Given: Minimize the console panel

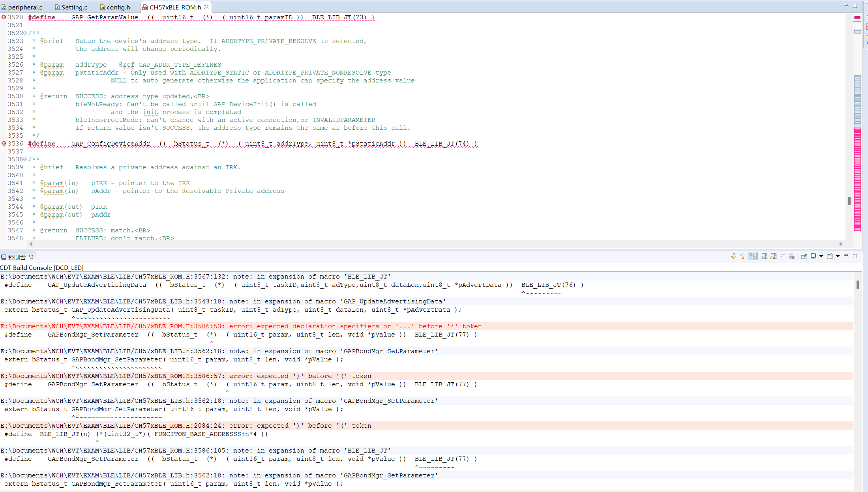Looking at the screenshot, I should click(846, 255).
